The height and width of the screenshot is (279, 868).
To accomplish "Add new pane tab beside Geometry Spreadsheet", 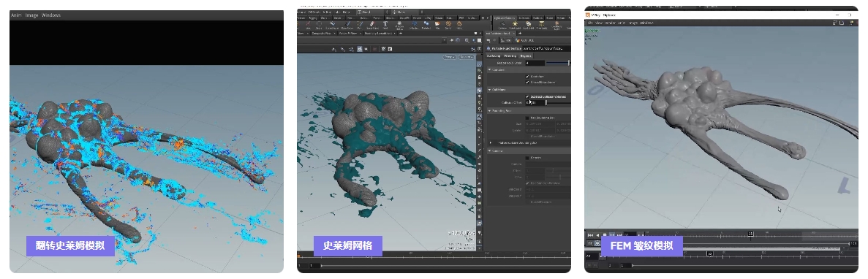I will [401, 33].
